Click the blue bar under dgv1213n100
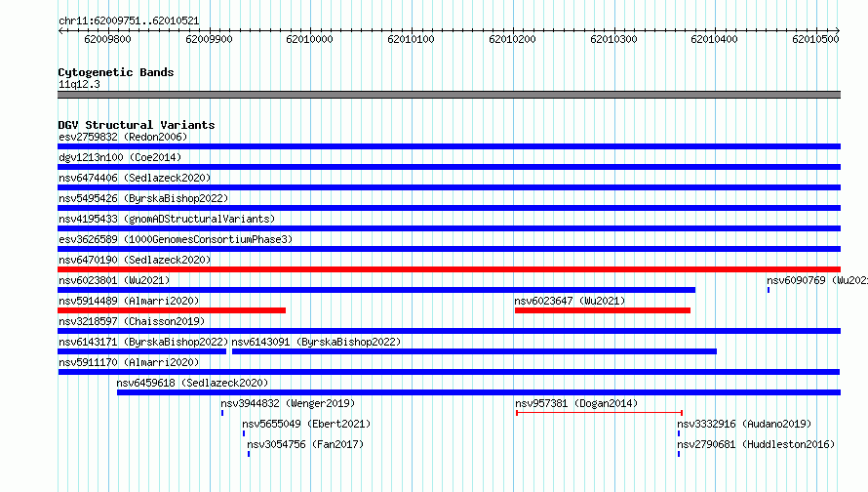 pos(449,167)
